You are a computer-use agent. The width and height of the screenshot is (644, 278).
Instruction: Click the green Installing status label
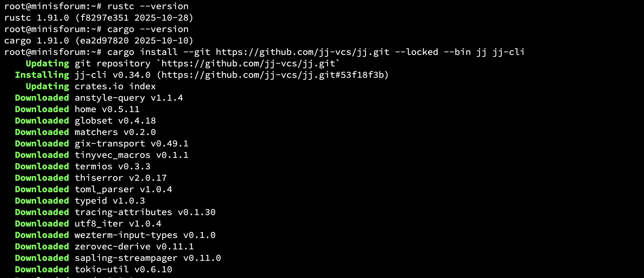(x=42, y=75)
